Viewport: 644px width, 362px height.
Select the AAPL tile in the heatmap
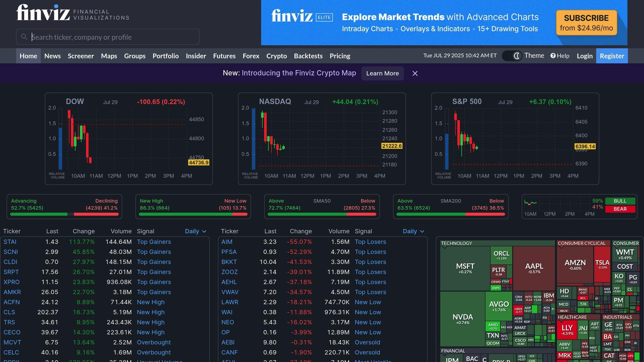[x=534, y=267]
